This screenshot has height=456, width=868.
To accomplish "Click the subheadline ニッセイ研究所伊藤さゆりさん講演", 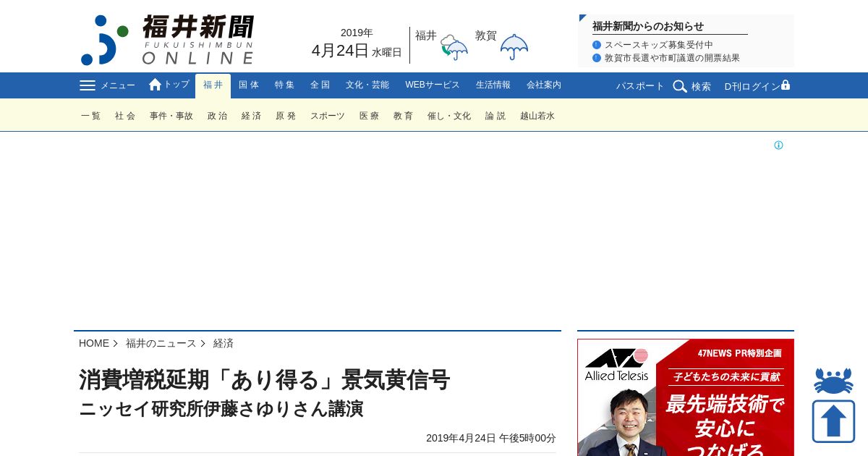I will 221,409.
